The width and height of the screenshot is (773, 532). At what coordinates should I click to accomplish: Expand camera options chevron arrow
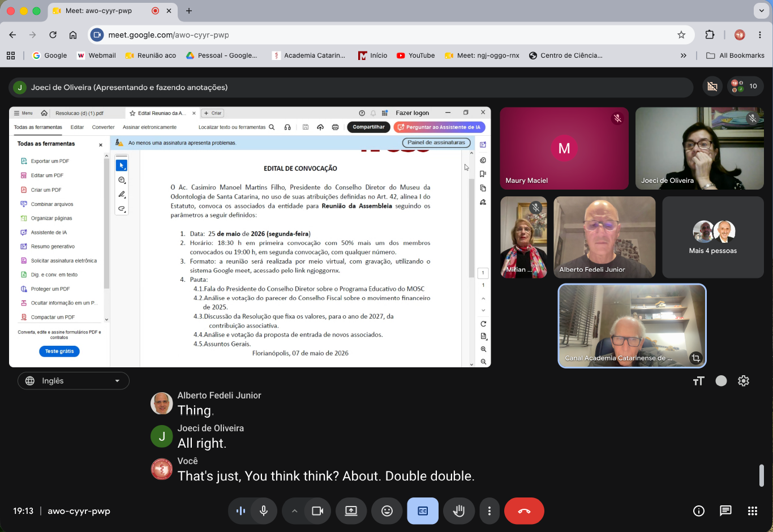pos(294,511)
